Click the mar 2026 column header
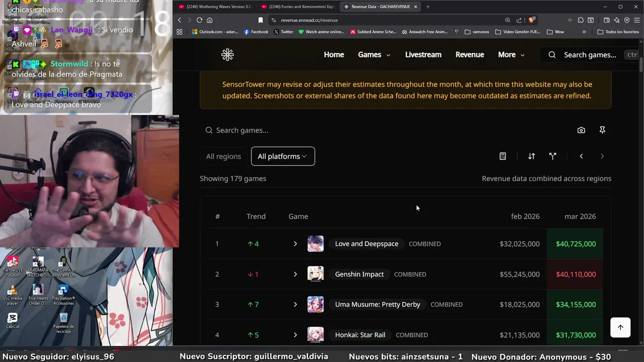This screenshot has height=362, width=644. click(580, 216)
